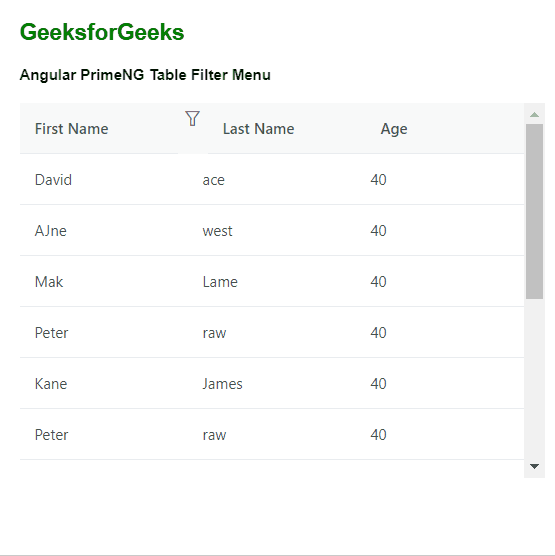Click the empty scrollbar track below the thumb
555x556 pixels.
point(534,379)
